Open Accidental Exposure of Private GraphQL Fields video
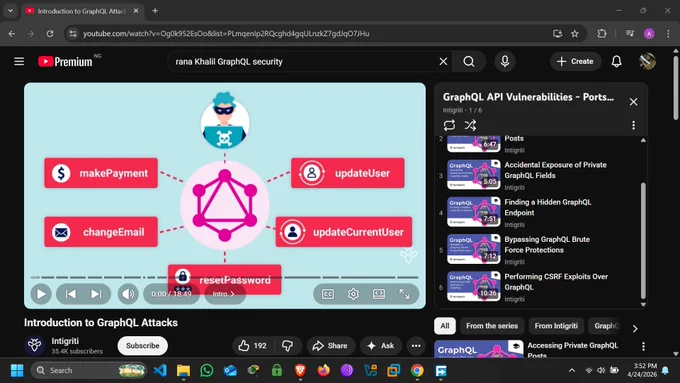The image size is (680, 383). pyautogui.click(x=555, y=170)
